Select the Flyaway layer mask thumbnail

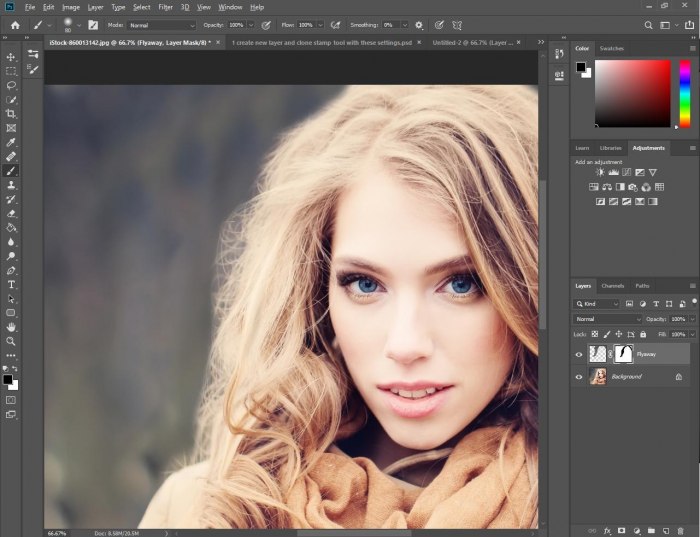[x=622, y=354]
